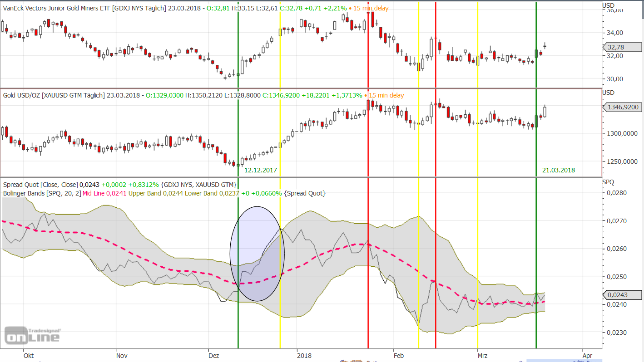
Task: Click the Nov month label on time axis
Action: point(122,356)
